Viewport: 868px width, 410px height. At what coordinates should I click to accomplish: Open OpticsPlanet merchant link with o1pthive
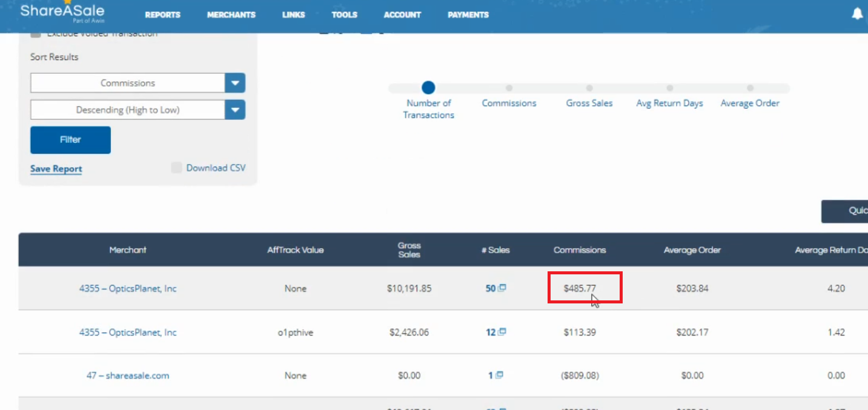128,332
